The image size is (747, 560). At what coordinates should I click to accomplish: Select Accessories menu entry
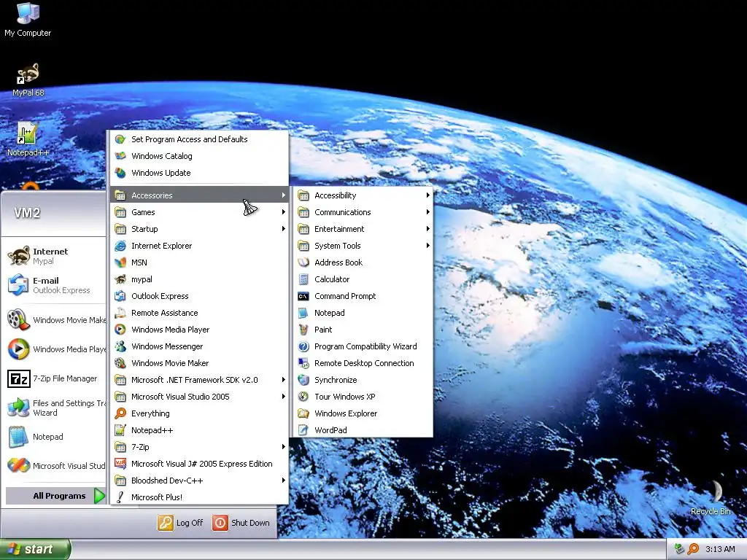pyautogui.click(x=200, y=195)
